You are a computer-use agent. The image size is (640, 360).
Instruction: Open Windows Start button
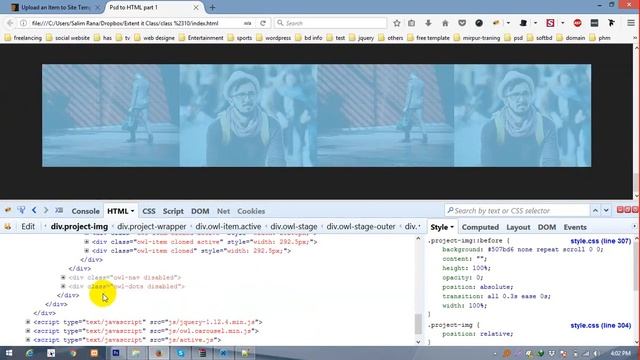pyautogui.click(x=9, y=353)
